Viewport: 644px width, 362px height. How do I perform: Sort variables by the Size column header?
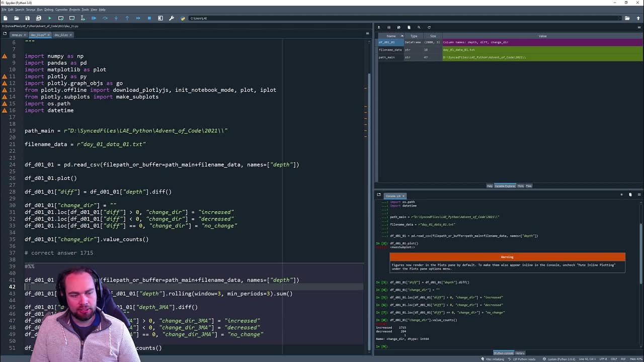pyautogui.click(x=433, y=36)
